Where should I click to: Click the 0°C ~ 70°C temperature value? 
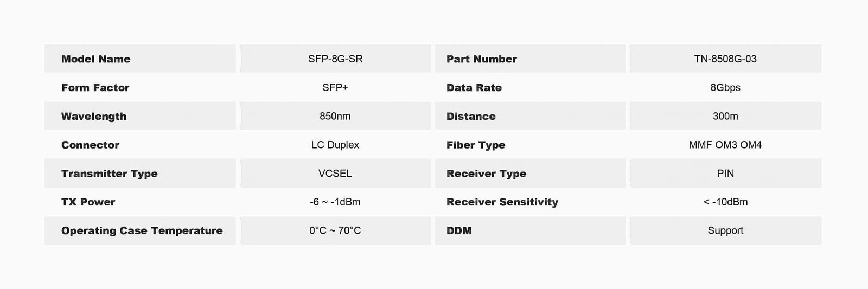[335, 231]
